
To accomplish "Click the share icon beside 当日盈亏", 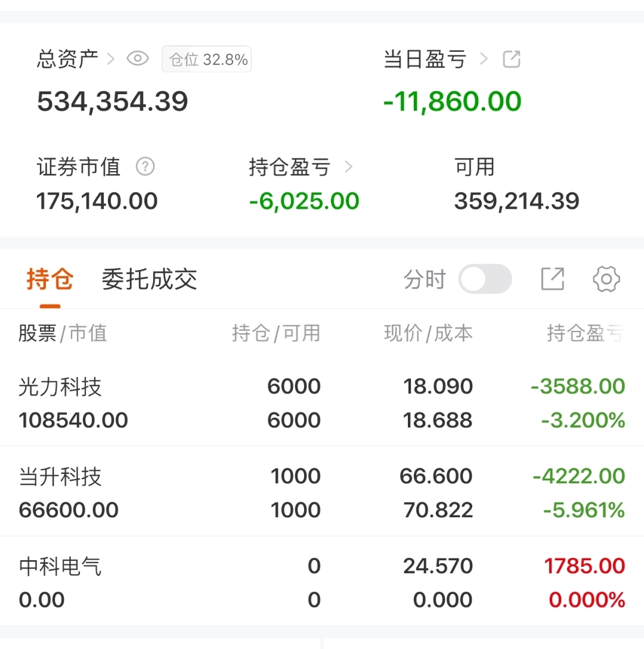I will click(512, 59).
